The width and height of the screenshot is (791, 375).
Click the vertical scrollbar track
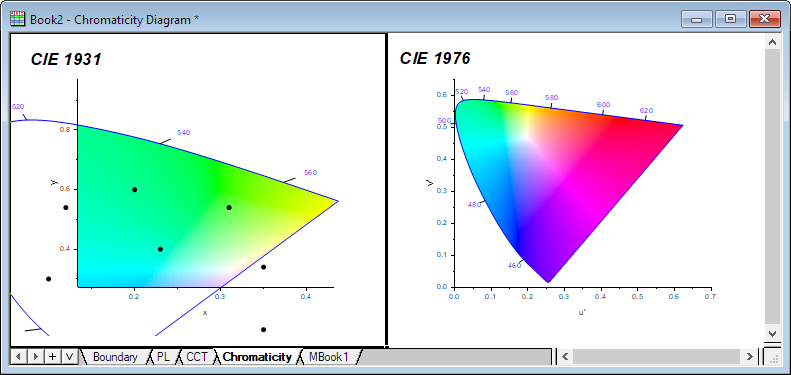tap(772, 187)
